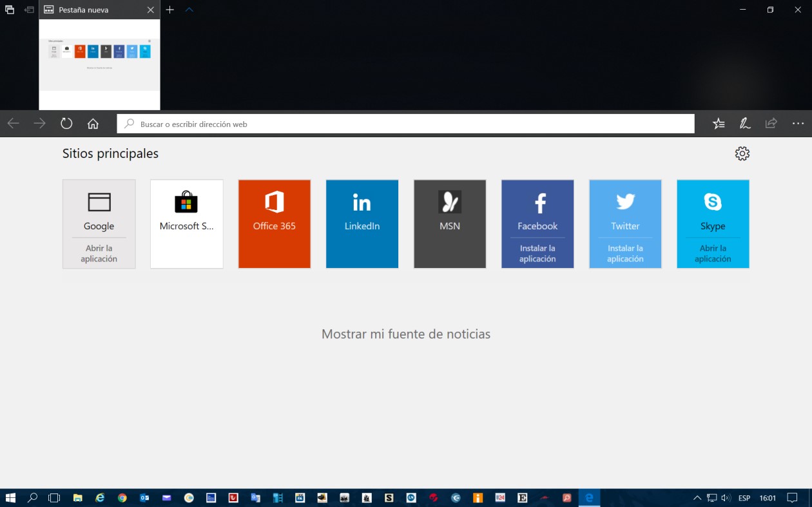
Task: Open the volume control tray icon
Action: click(x=726, y=498)
